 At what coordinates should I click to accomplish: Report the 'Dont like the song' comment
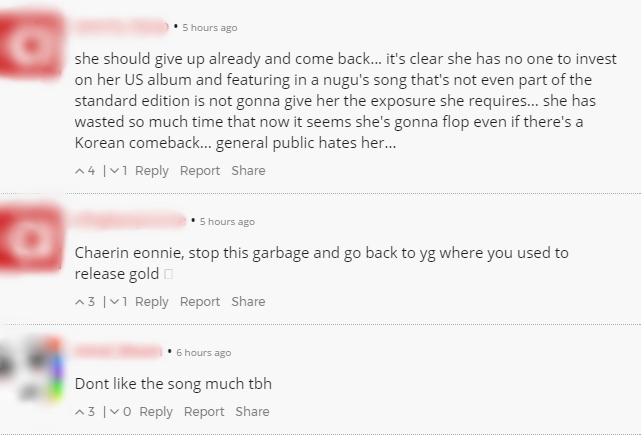pyautogui.click(x=204, y=412)
